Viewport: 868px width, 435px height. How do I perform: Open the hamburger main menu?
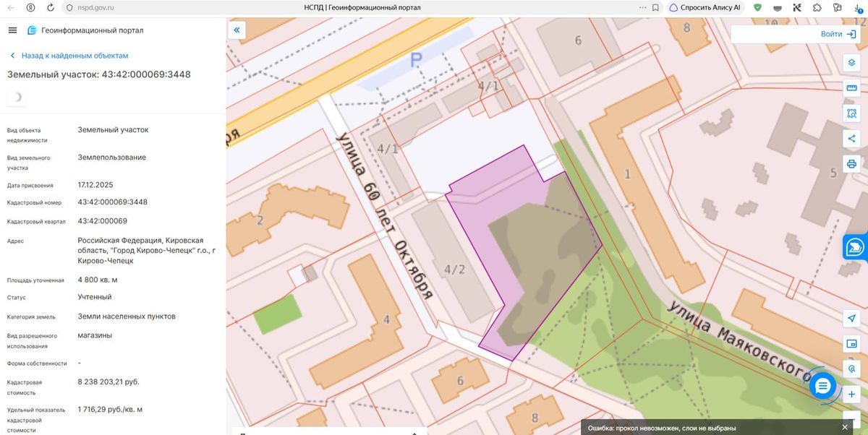pos(12,30)
